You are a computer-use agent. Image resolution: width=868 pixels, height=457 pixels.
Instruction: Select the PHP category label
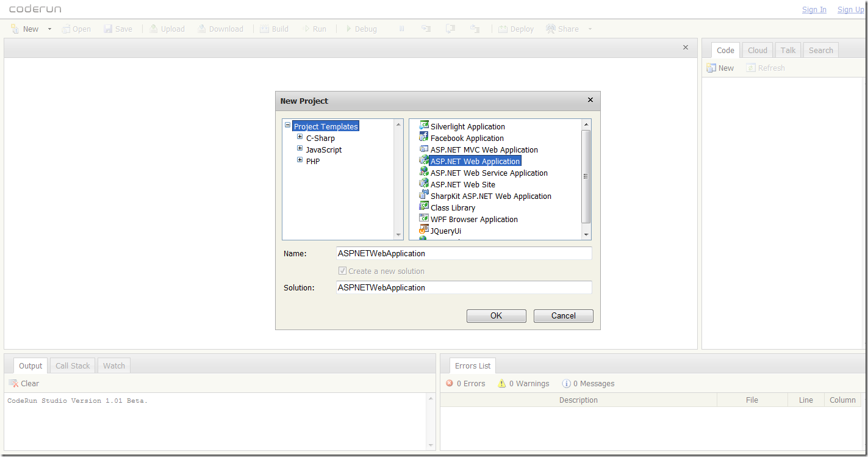[x=313, y=161]
